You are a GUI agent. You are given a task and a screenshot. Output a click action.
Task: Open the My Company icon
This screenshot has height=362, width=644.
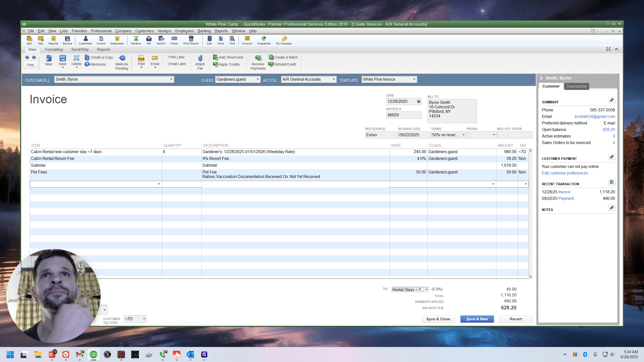pos(284,40)
